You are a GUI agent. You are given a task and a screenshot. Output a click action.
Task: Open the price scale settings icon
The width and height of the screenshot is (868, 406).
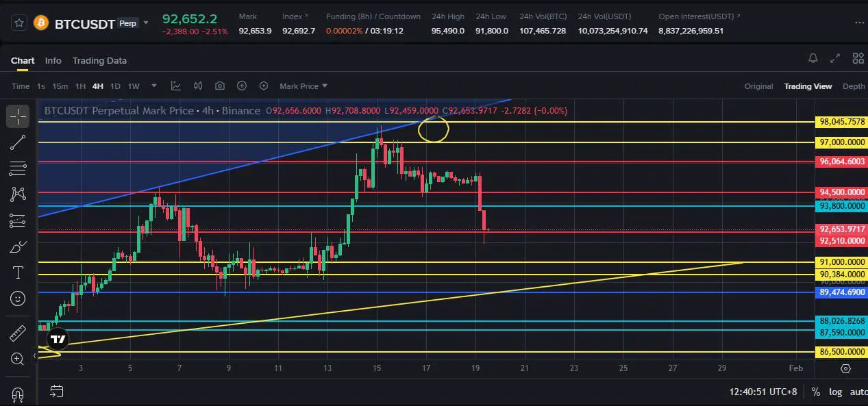coord(845,368)
